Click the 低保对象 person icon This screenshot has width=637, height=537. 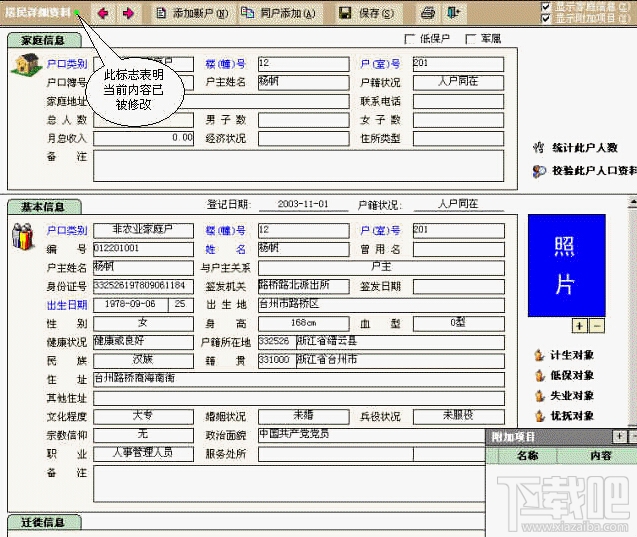point(540,375)
